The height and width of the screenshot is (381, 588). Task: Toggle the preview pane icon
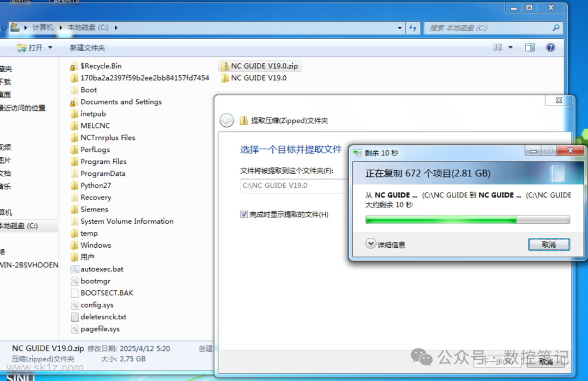click(x=530, y=47)
